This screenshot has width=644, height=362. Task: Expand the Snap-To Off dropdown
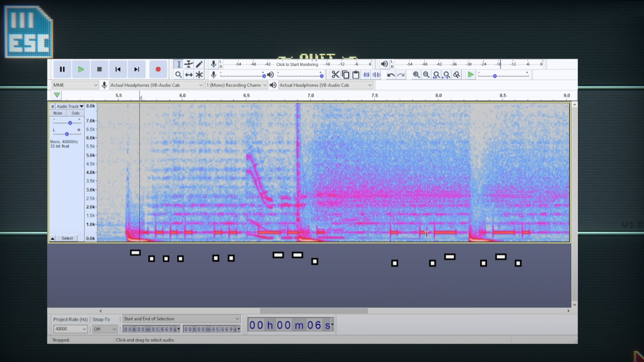[x=105, y=329]
